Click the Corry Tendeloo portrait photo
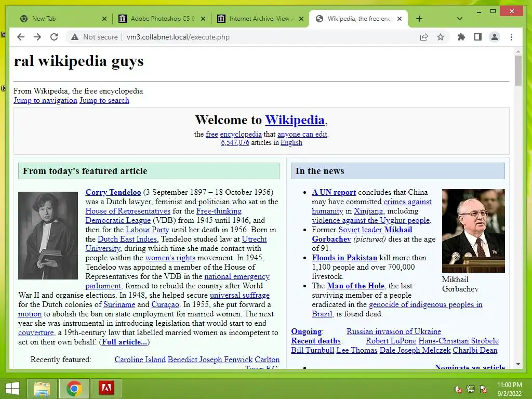The width and height of the screenshot is (532, 399). pos(48,235)
